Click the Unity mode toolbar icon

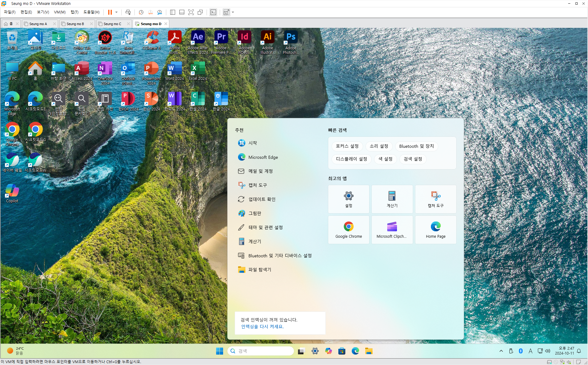tap(200, 12)
